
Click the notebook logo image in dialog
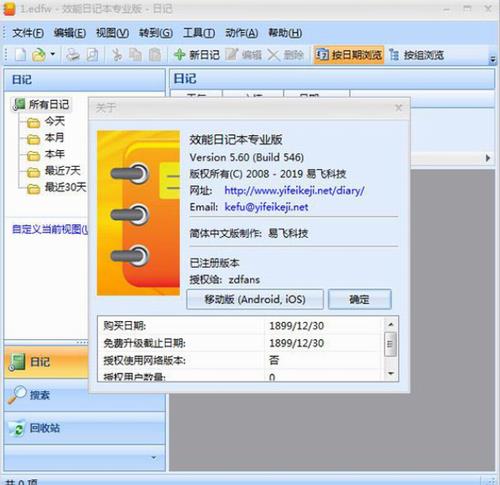coord(138,213)
